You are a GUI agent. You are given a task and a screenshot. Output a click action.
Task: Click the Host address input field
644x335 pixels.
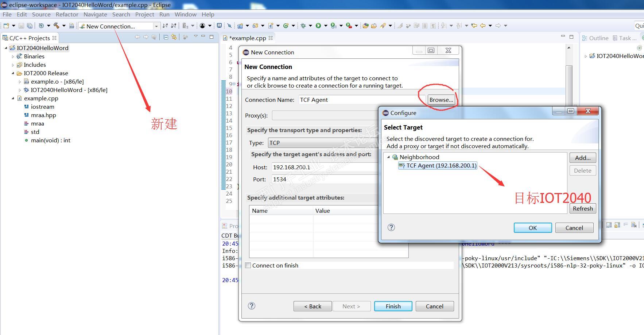click(x=325, y=167)
